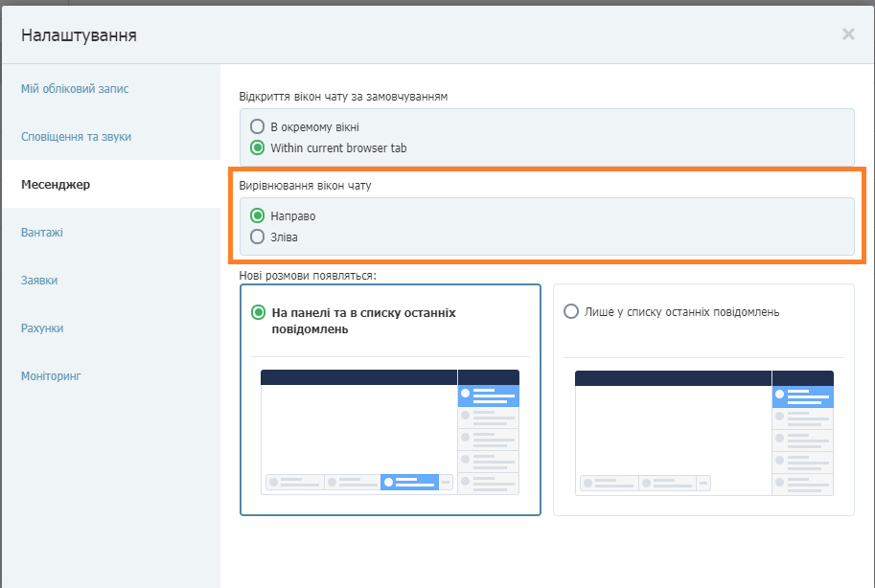Choose Within current browser tab option
This screenshot has width=875, height=588.
257,147
